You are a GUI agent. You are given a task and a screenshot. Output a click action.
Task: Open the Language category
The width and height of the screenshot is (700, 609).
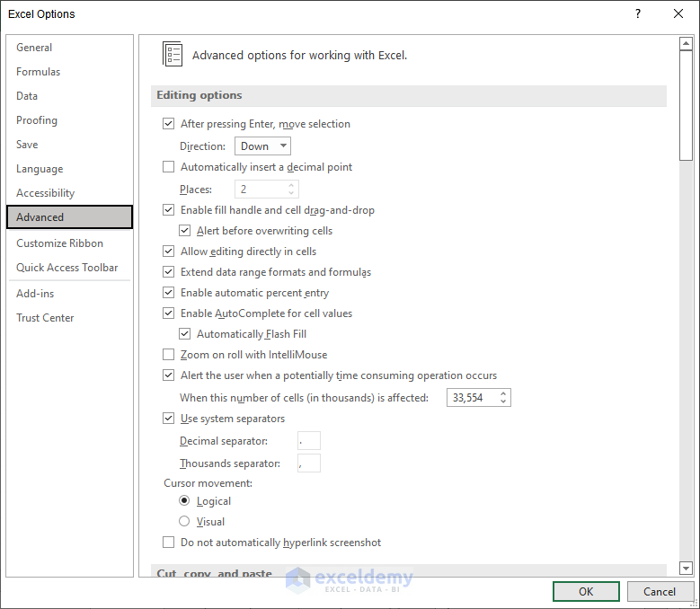click(x=40, y=169)
